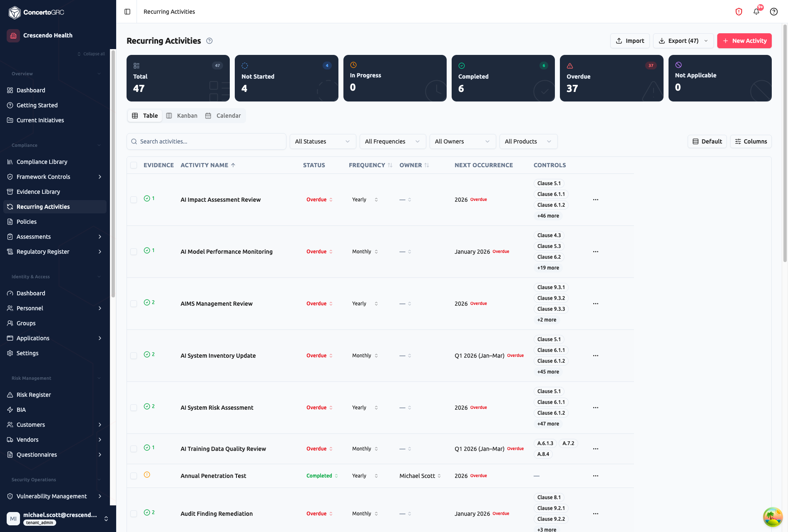The height and width of the screenshot is (532, 788).
Task: Select checkbox for AI System Inventory Update
Action: [134, 356]
